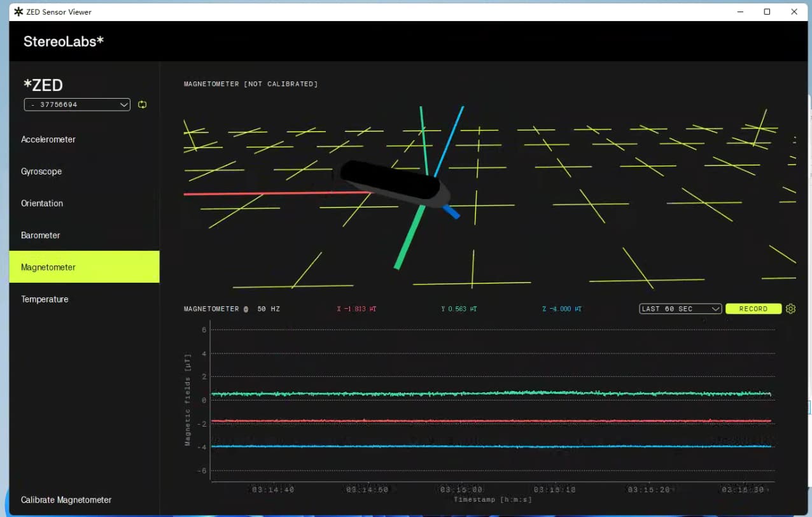Click the serial dropdown chevron arrow
This screenshot has height=517, width=812.
pyautogui.click(x=124, y=104)
